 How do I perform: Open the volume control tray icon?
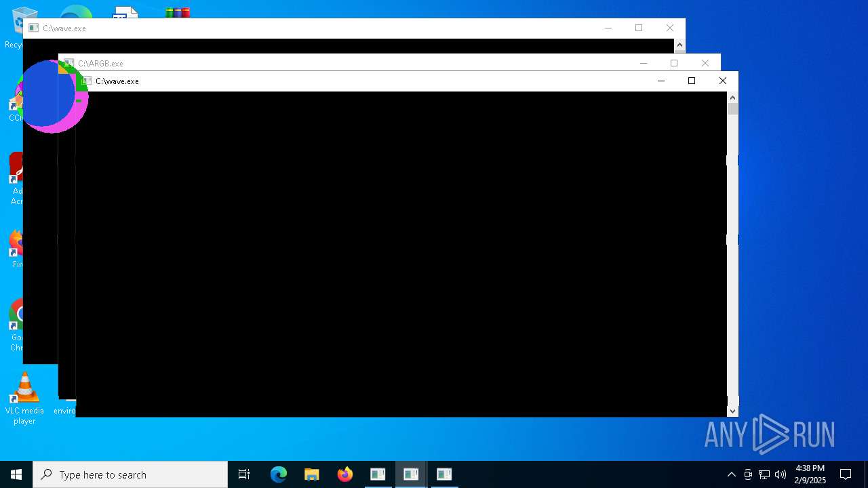pos(781,474)
